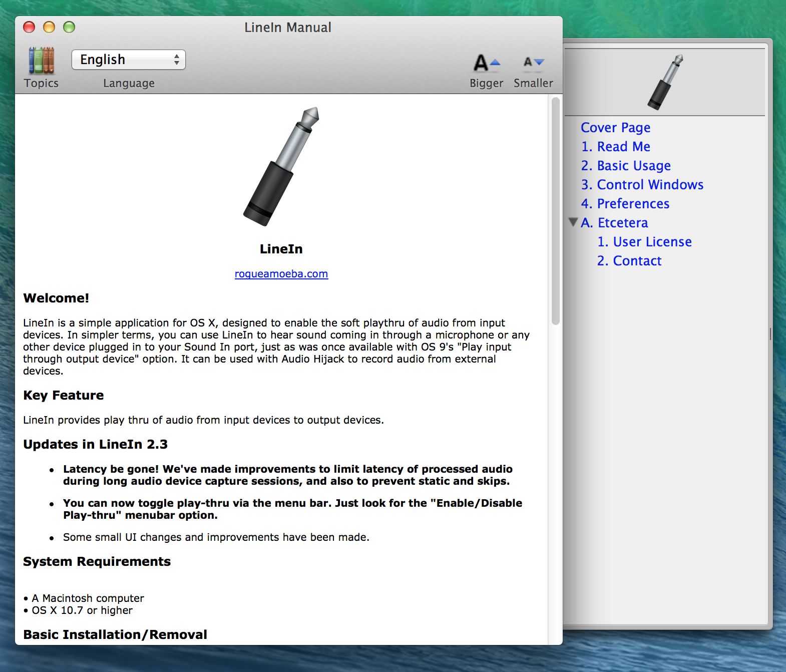
Task: Close the LineIn Manual window
Action: tap(29, 27)
